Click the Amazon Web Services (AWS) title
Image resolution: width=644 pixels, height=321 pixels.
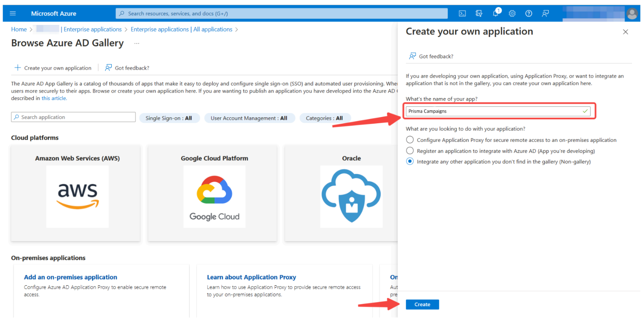pyautogui.click(x=77, y=158)
